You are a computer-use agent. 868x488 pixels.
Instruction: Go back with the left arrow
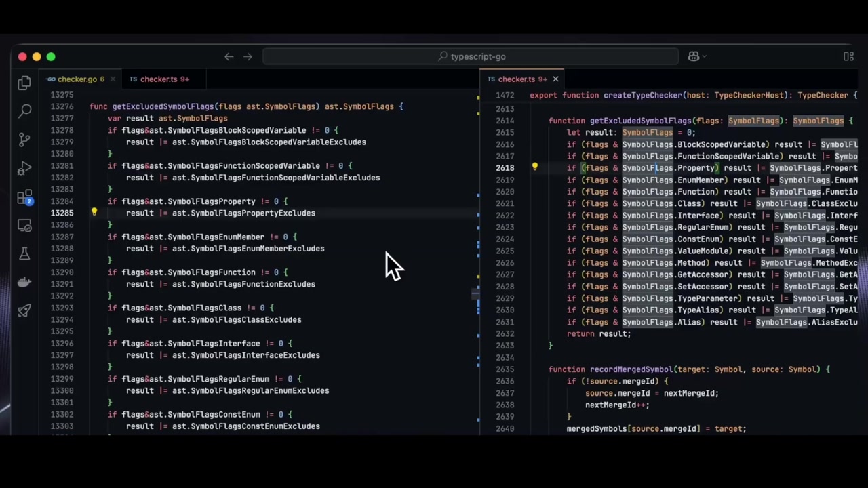[229, 56]
